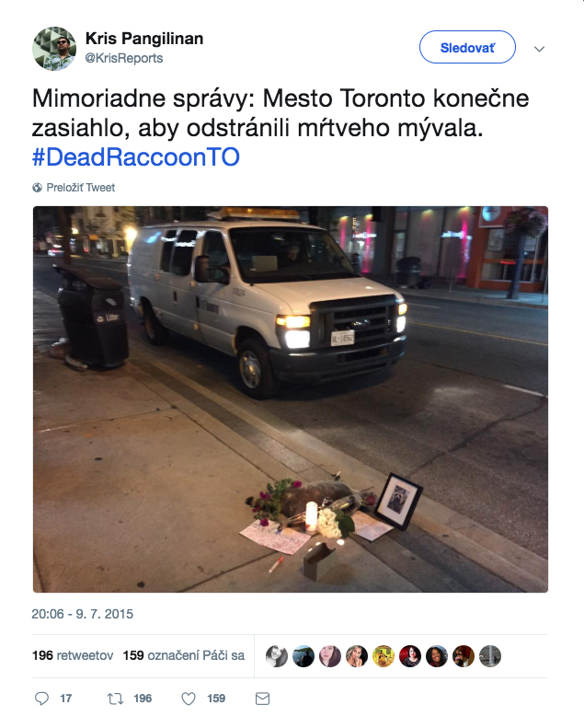View the 159 označení Páči sa list
584x728 pixels.
[x=184, y=655]
